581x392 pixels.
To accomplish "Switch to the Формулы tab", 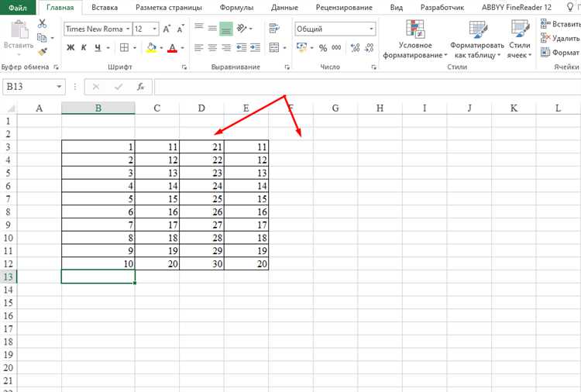I will tap(236, 8).
